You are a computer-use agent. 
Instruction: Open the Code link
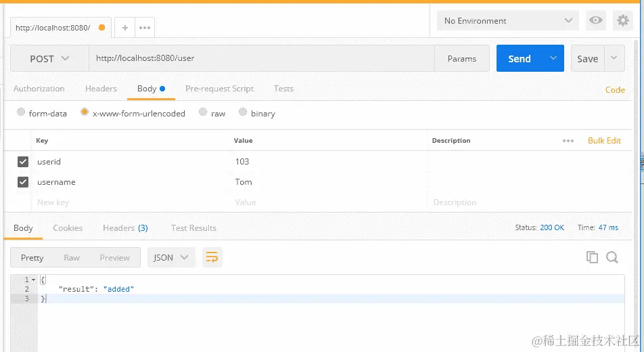pos(615,89)
